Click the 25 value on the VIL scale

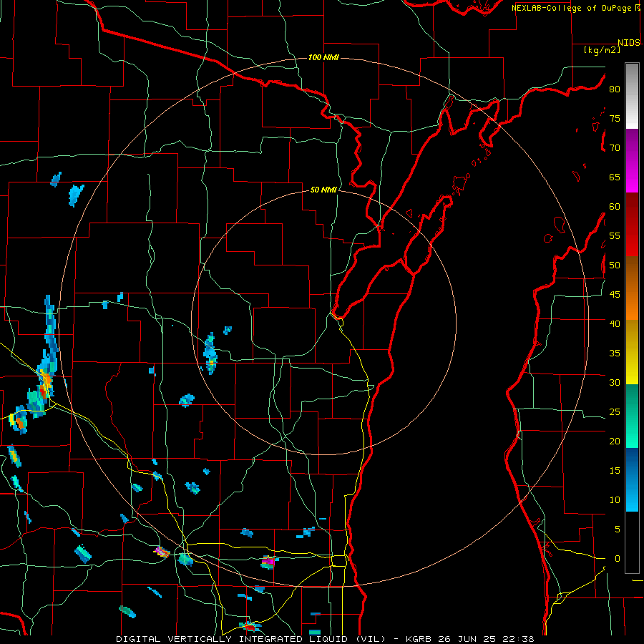[615, 412]
